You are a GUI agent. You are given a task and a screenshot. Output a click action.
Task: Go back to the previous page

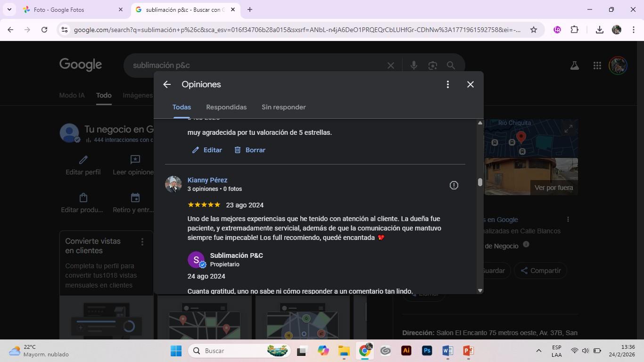tap(10, 30)
